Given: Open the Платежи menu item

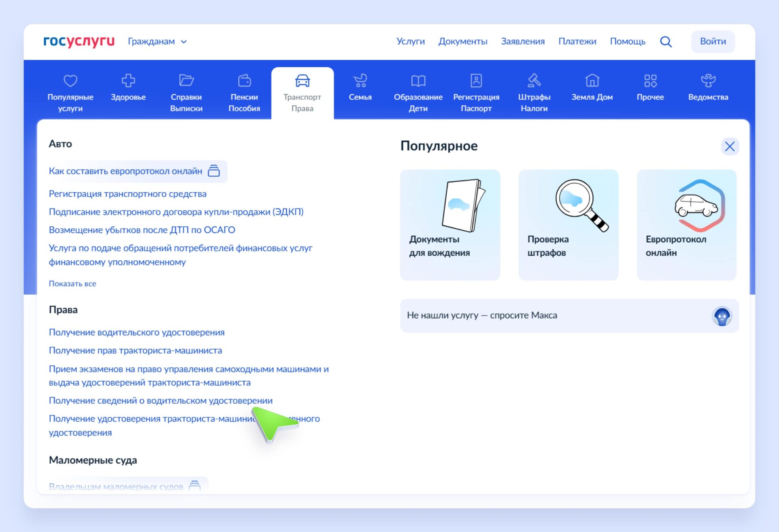Looking at the screenshot, I should (x=577, y=41).
